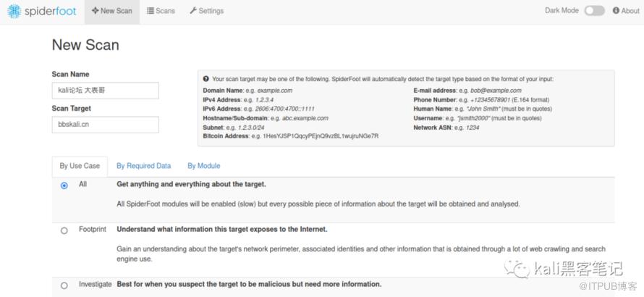This screenshot has height=297, width=644.
Task: Click the Footprint option label text
Action: point(93,230)
